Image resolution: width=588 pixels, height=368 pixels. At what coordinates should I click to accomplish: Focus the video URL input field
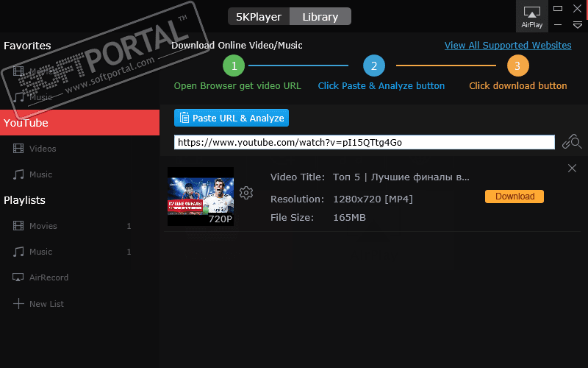(364, 142)
